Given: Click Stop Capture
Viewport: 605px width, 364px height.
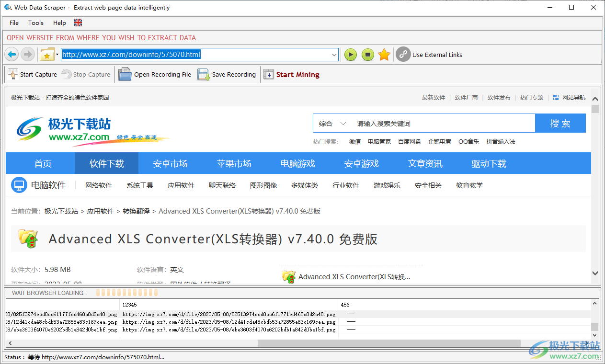Looking at the screenshot, I should click(x=86, y=74).
